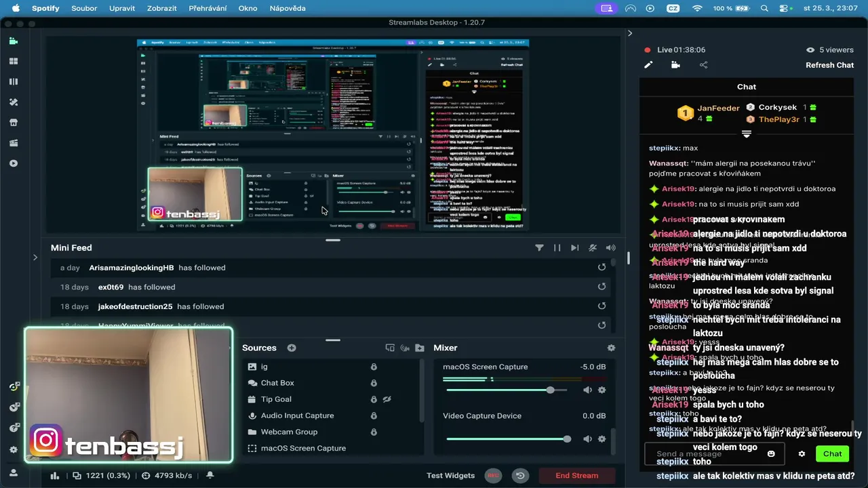Open the Studio Mode columns icon

coord(14,81)
